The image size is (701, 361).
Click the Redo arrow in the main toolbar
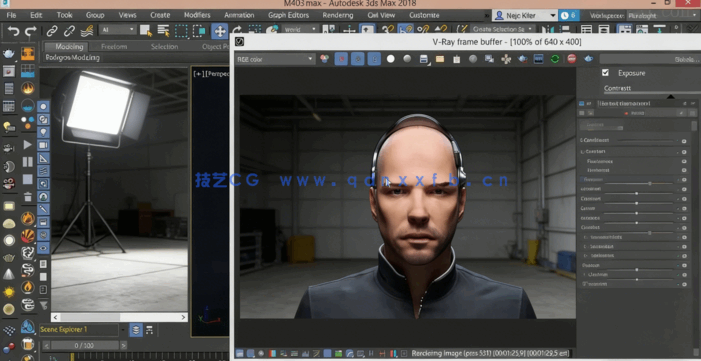coord(30,31)
